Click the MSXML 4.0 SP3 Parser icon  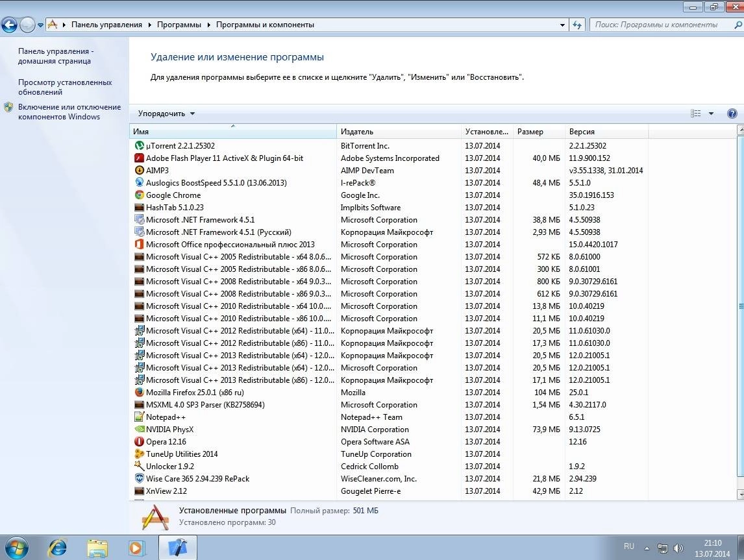[139, 404]
